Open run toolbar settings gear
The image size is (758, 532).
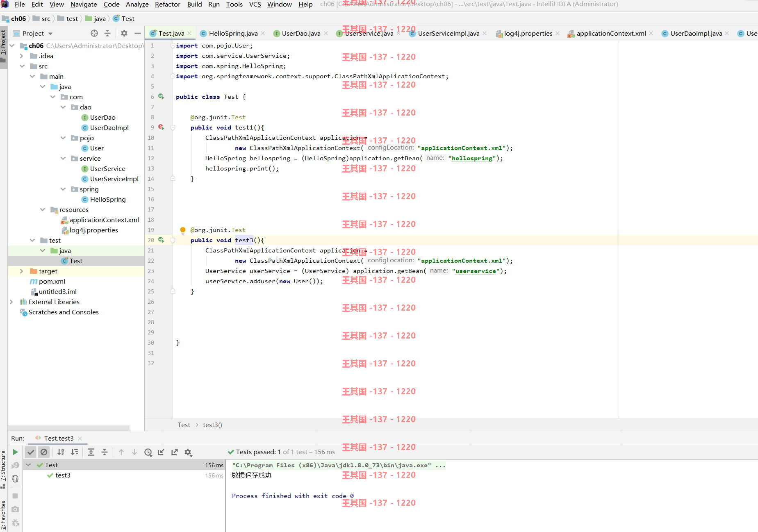(x=188, y=452)
